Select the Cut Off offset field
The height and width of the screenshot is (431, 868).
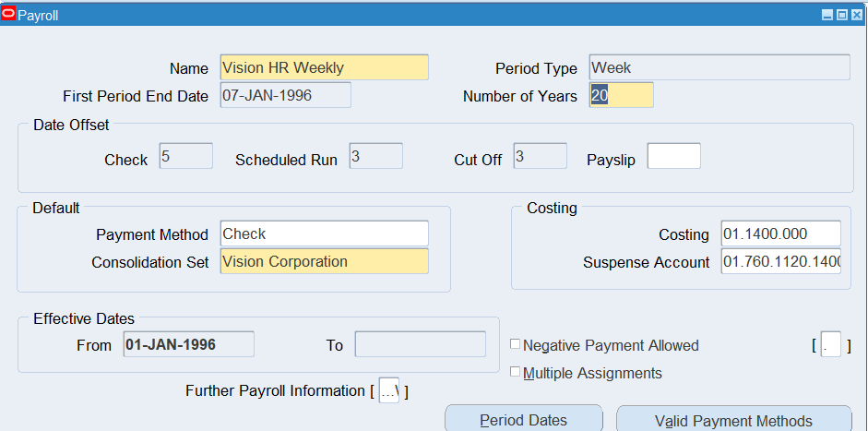[x=539, y=156]
